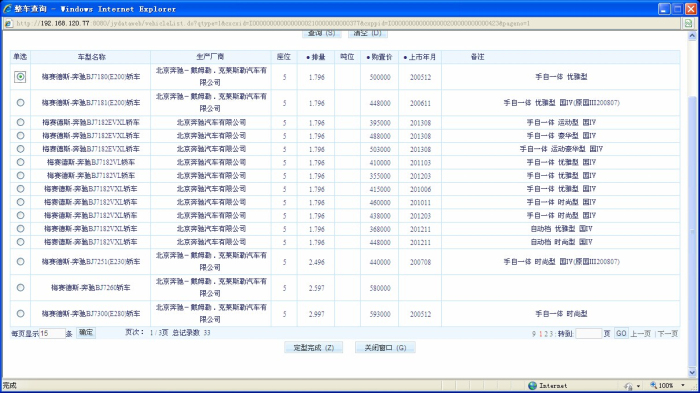The height and width of the screenshot is (393, 700).
Task: Click the browser address bar URL
Action: click(272, 23)
